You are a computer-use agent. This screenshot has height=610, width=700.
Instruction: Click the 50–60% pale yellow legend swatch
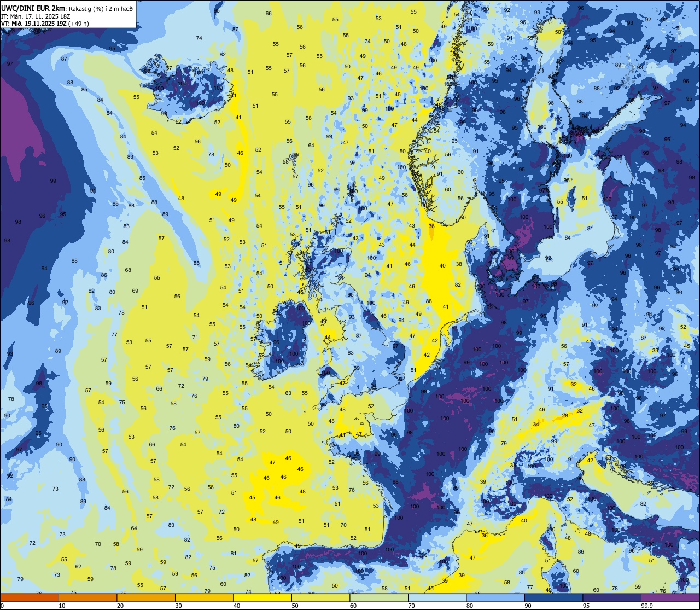pos(320,597)
